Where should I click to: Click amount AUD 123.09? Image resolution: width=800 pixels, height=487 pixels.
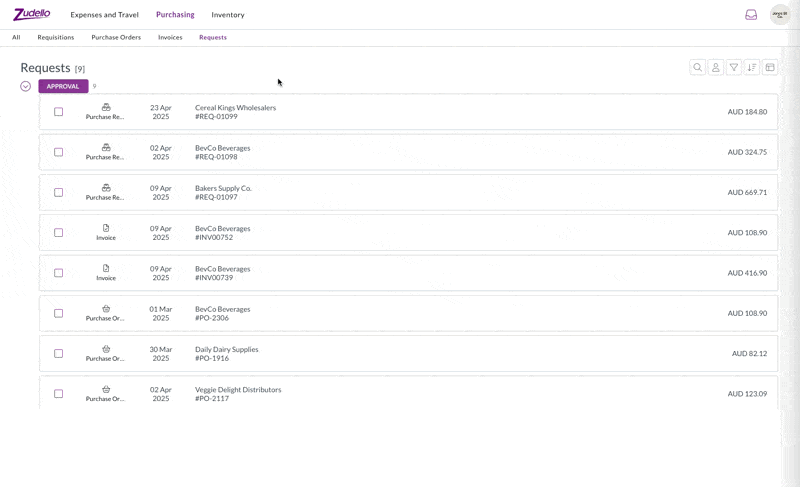tap(747, 394)
